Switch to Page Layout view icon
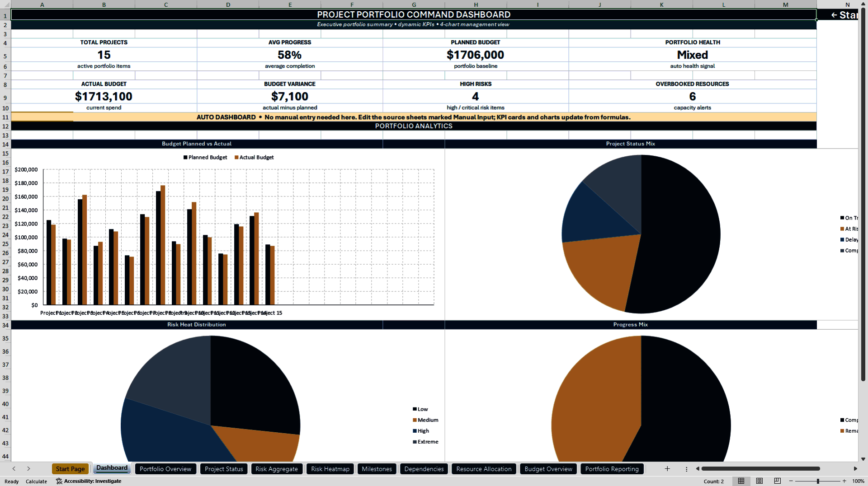Image resolution: width=868 pixels, height=486 pixels. pos(759,481)
